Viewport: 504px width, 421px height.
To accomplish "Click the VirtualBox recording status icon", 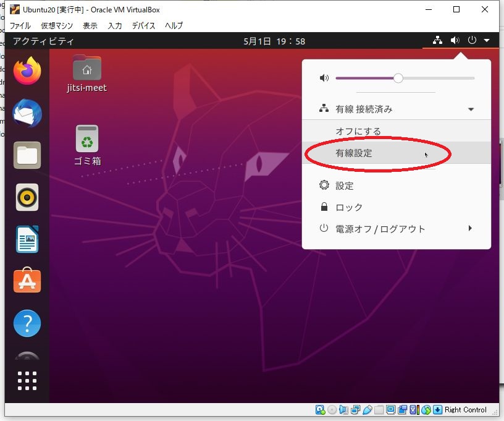I will pyautogui.click(x=403, y=410).
